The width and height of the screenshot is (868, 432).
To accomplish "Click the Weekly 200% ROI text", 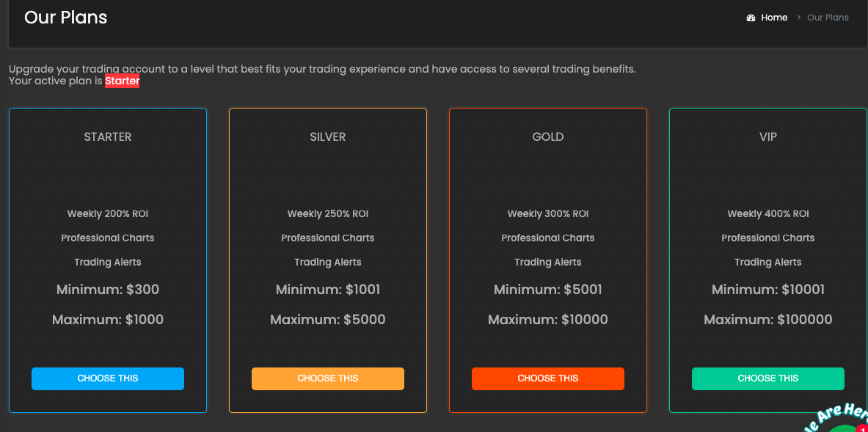I will click(108, 214).
